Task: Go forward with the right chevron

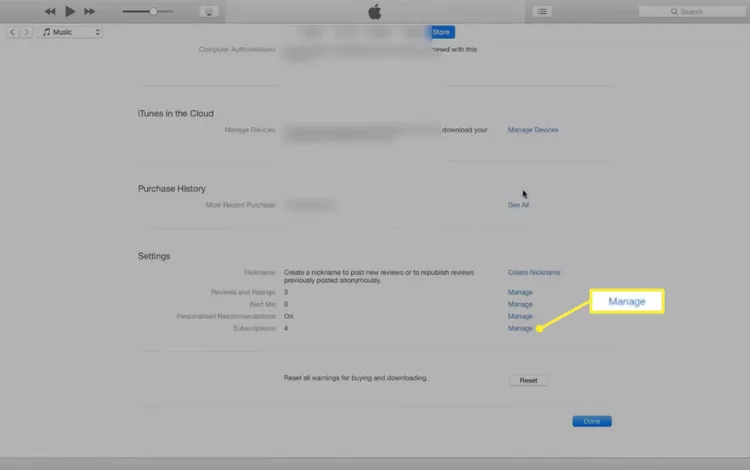Action: coord(26,32)
